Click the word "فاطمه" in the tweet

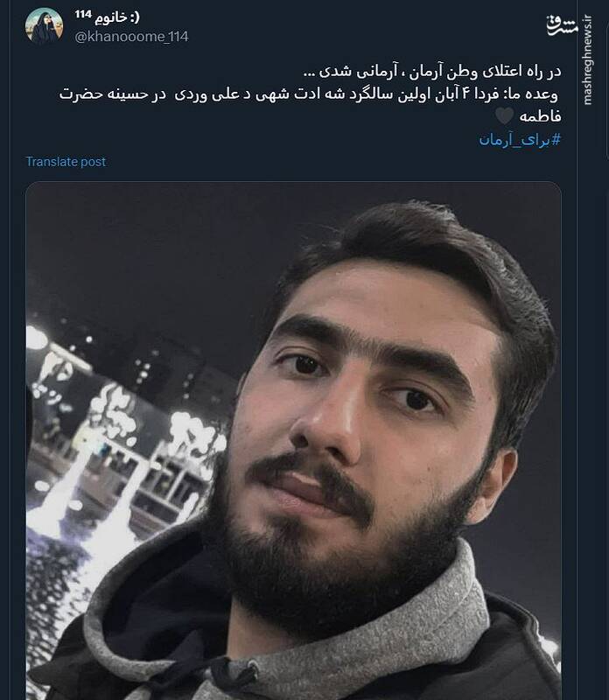tap(540, 117)
